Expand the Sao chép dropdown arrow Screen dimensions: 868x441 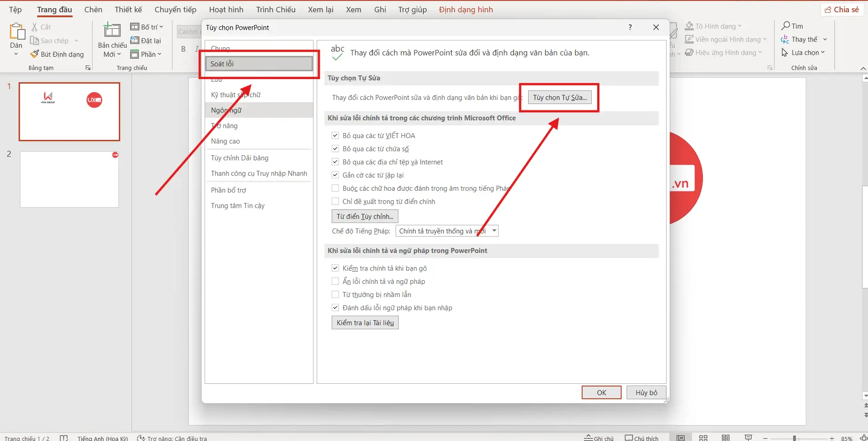(76, 40)
